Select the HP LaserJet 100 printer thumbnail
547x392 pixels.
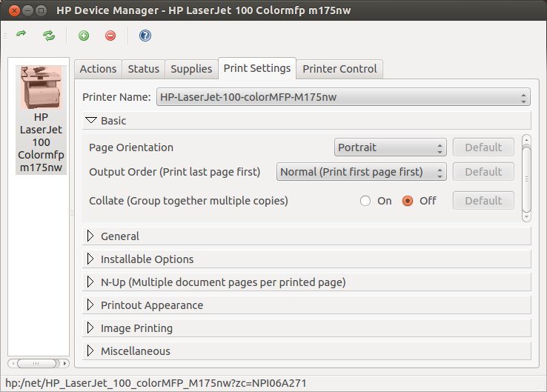click(41, 119)
